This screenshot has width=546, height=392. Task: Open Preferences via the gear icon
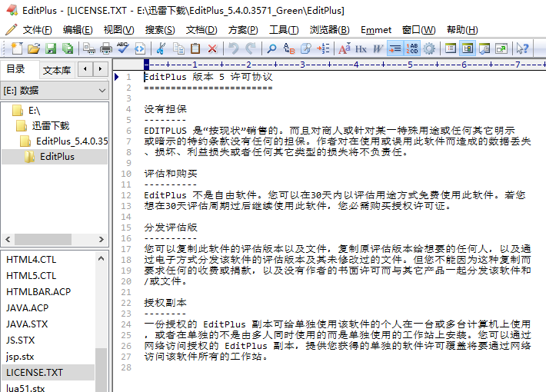[x=429, y=48]
